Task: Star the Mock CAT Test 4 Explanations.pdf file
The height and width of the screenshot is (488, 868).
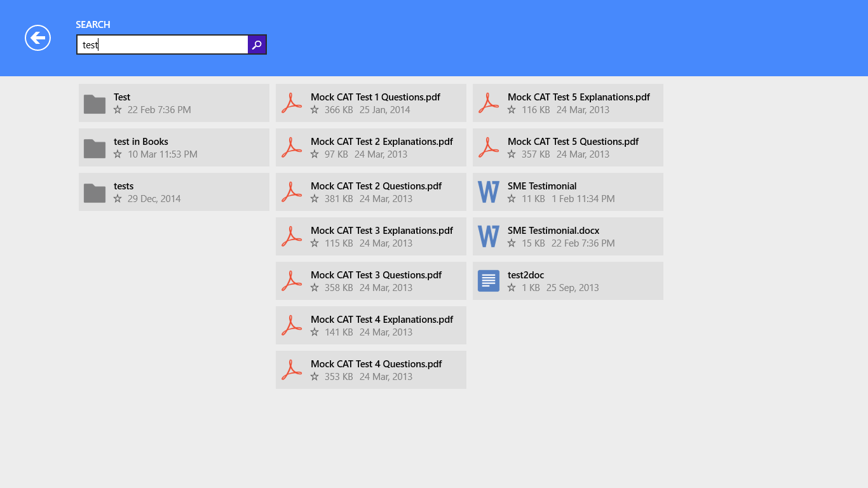Action: pyautogui.click(x=315, y=332)
